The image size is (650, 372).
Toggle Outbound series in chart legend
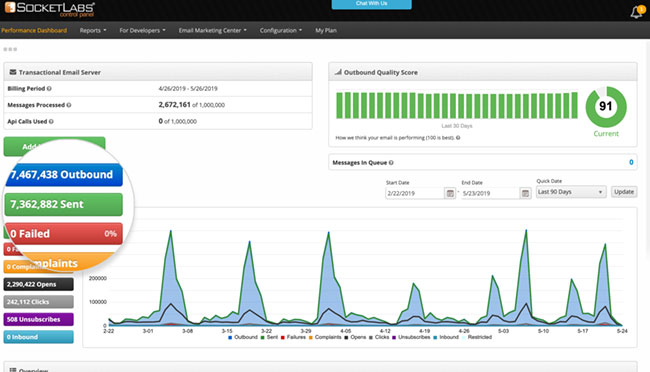pyautogui.click(x=243, y=337)
